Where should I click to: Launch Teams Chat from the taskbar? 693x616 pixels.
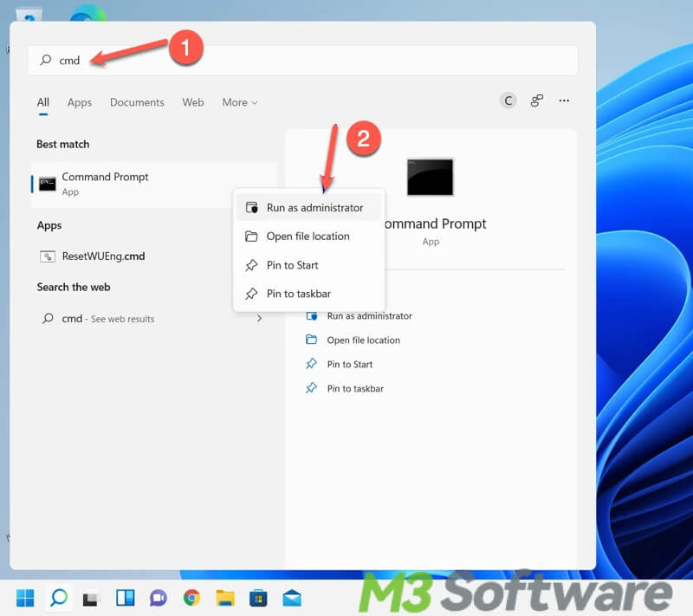pos(158,598)
